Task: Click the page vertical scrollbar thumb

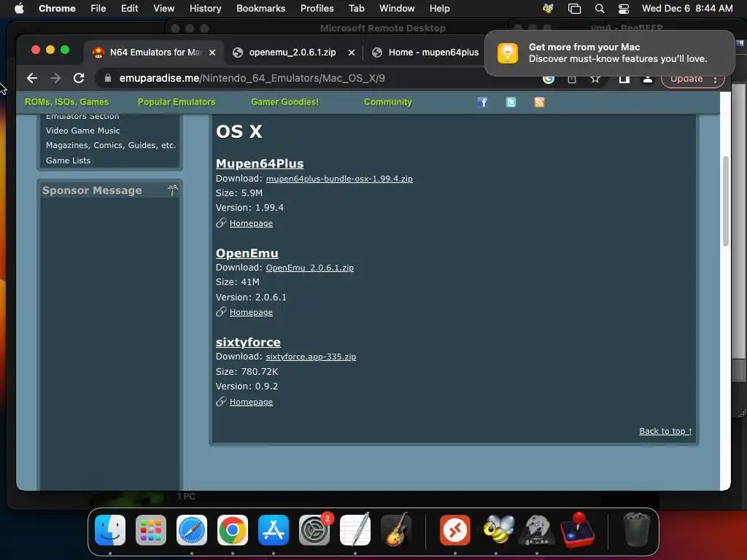Action: point(726,201)
